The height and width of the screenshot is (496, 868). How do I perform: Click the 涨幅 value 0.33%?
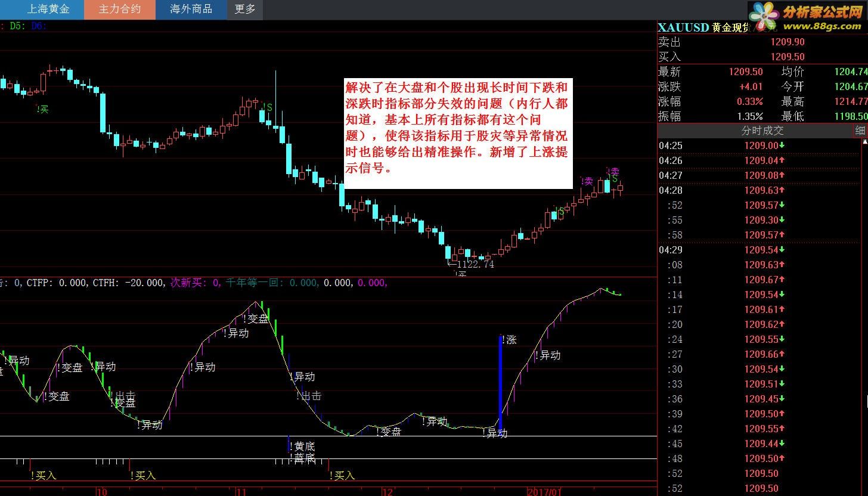click(x=749, y=101)
